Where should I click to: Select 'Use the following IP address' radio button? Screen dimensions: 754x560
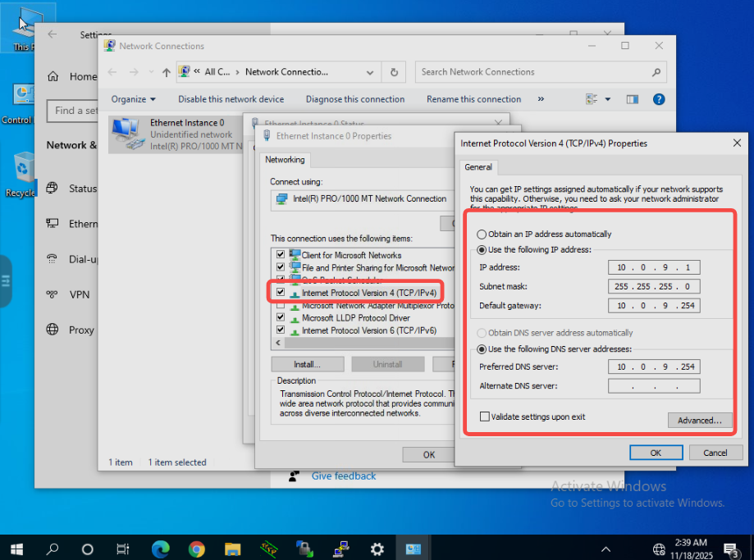pyautogui.click(x=482, y=250)
